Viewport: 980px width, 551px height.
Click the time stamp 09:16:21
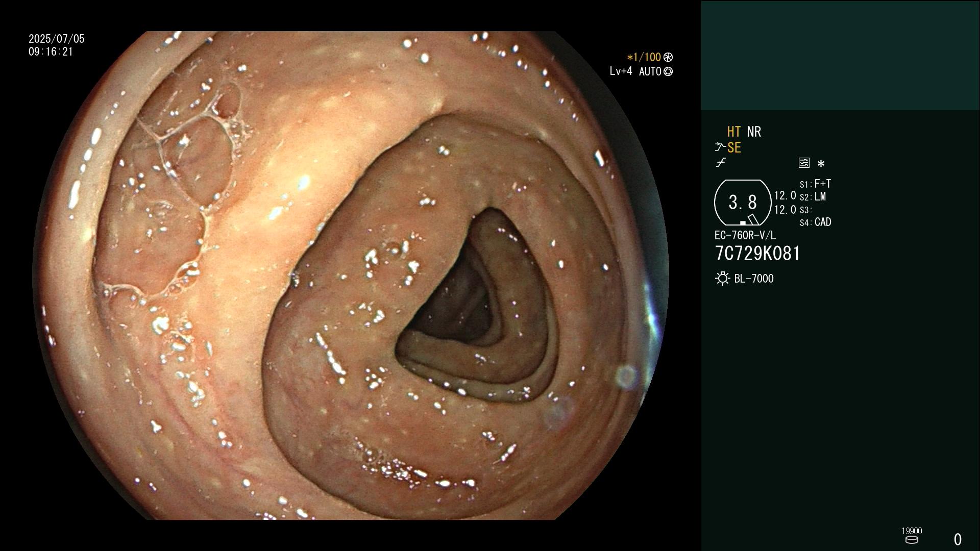click(x=51, y=52)
